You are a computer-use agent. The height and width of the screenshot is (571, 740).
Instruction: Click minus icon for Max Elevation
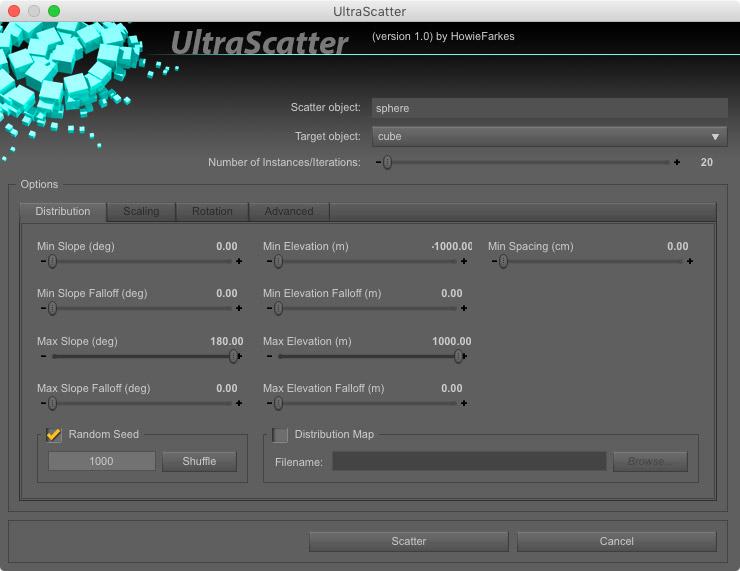[x=269, y=356]
